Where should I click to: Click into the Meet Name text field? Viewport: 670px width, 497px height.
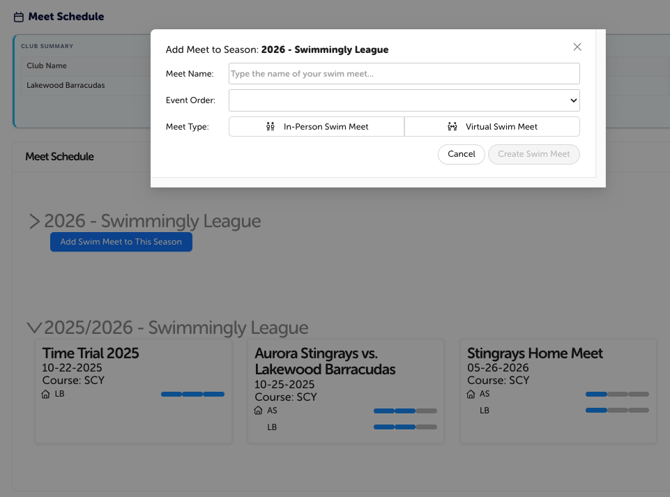pyautogui.click(x=404, y=73)
